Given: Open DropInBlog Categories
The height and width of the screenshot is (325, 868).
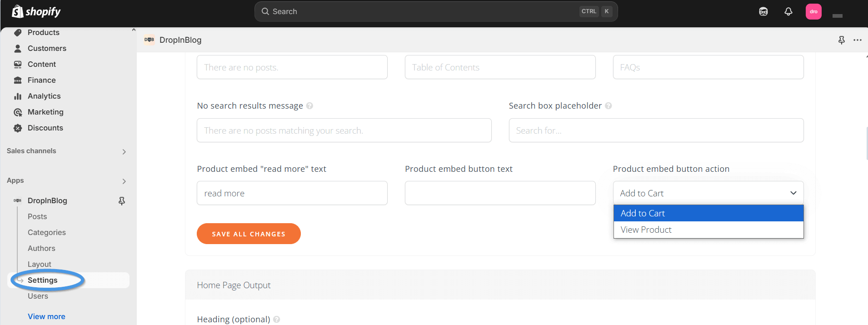Looking at the screenshot, I should pyautogui.click(x=47, y=232).
